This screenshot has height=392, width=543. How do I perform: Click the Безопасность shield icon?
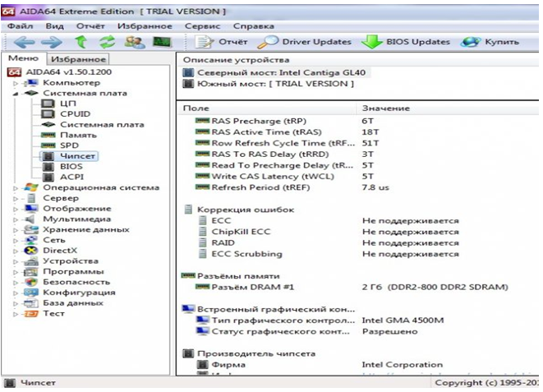(31, 282)
